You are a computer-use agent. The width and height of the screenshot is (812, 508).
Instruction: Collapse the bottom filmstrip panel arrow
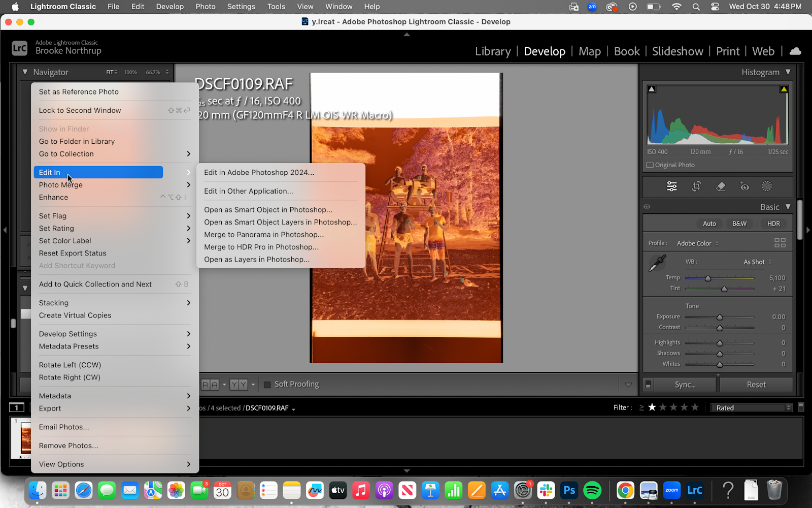pos(407,471)
